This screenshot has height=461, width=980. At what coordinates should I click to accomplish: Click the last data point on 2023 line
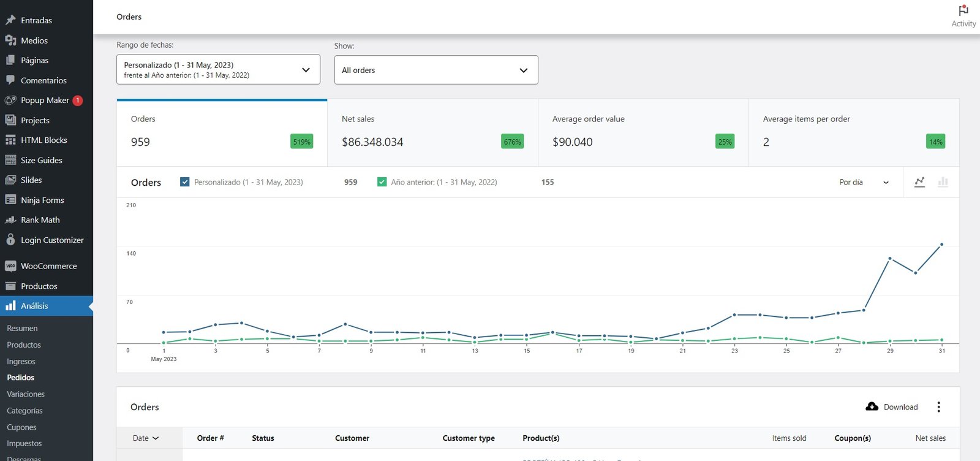(x=941, y=245)
